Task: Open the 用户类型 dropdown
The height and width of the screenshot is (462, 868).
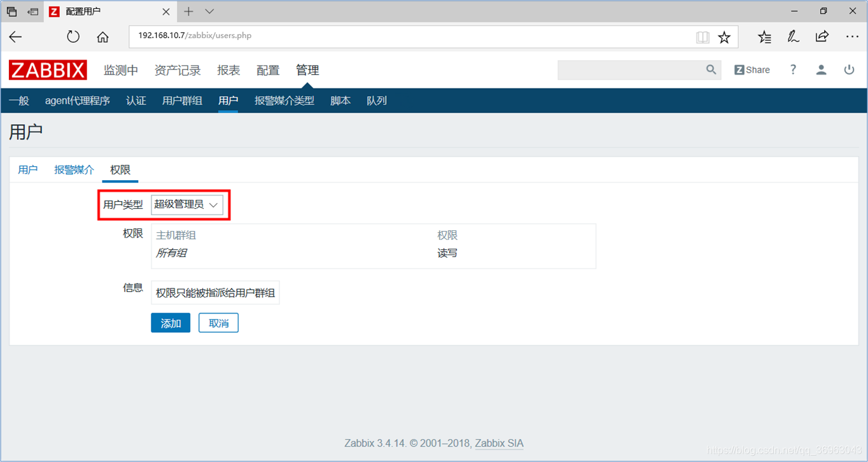Action: tap(187, 204)
